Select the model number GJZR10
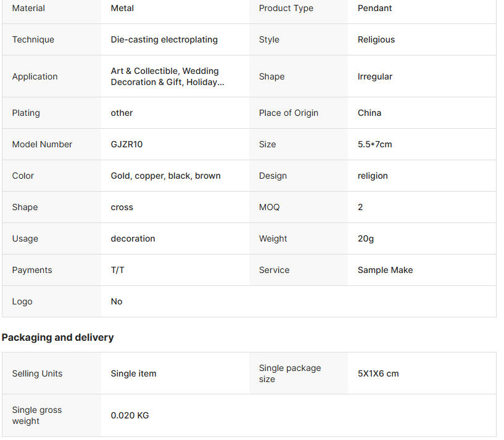Image resolution: width=504 pixels, height=440 pixels. click(126, 144)
